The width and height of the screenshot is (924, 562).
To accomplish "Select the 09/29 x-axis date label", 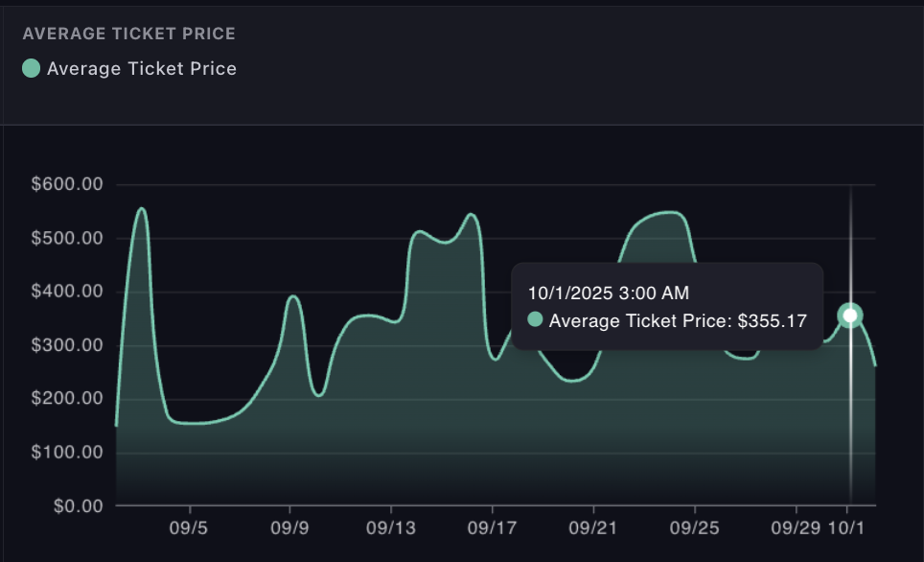I will click(x=795, y=528).
